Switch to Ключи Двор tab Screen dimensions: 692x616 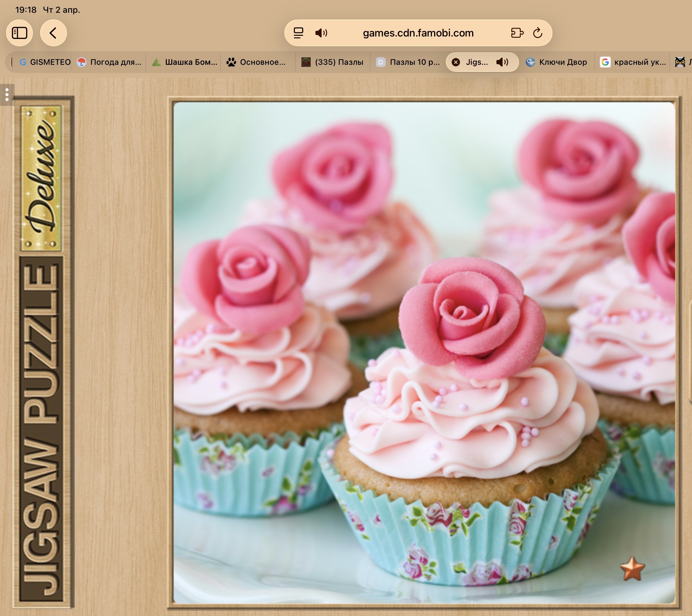557,62
